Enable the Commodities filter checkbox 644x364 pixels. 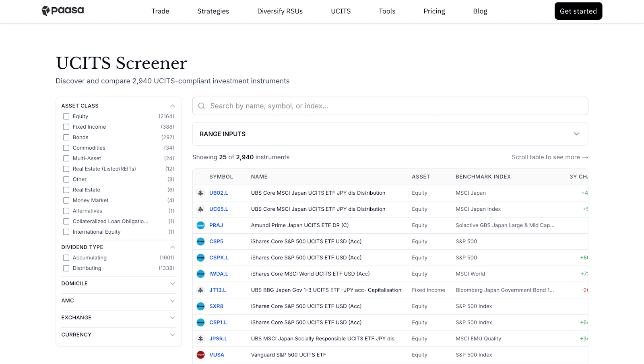point(66,148)
